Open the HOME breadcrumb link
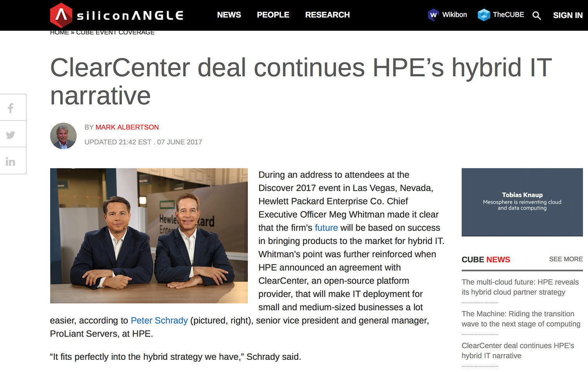The width and height of the screenshot is (588, 372). click(x=59, y=32)
